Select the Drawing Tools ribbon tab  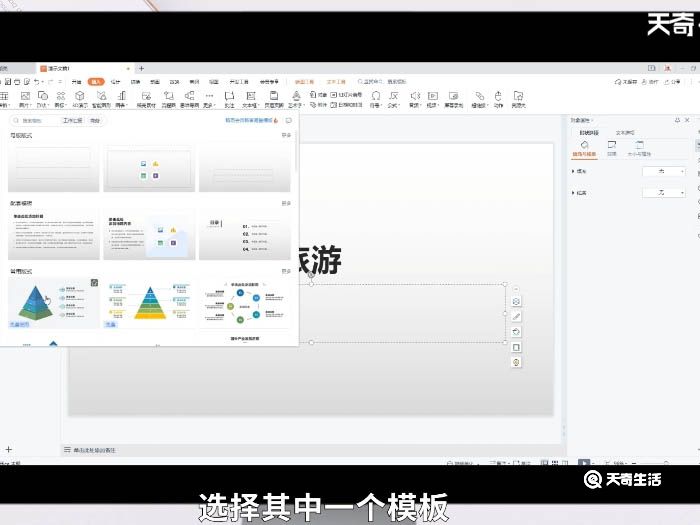(x=304, y=82)
